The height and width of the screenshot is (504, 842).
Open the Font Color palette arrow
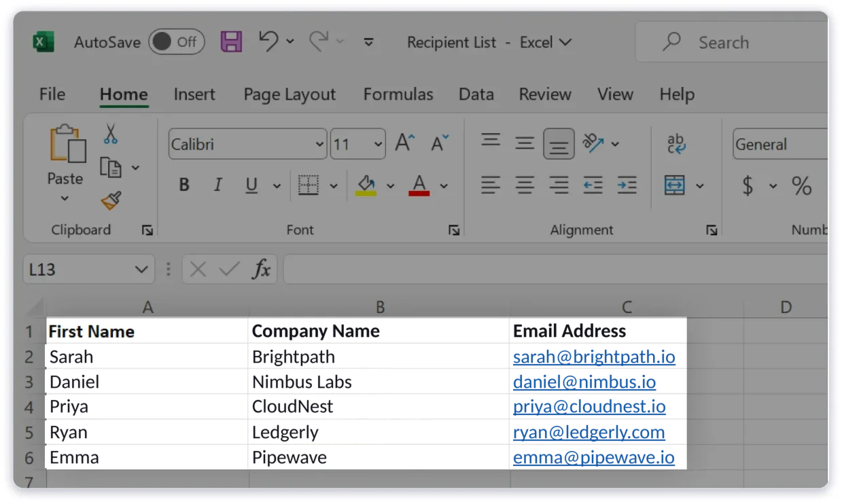pyautogui.click(x=444, y=186)
